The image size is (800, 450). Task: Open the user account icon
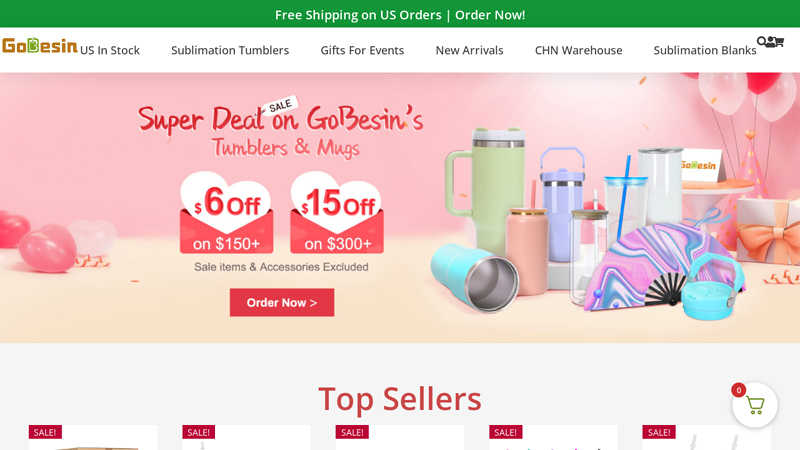coord(770,42)
